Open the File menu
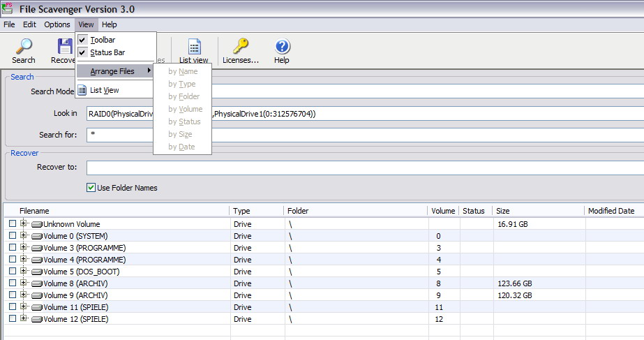Image resolution: width=644 pixels, height=340 pixels. (x=9, y=24)
